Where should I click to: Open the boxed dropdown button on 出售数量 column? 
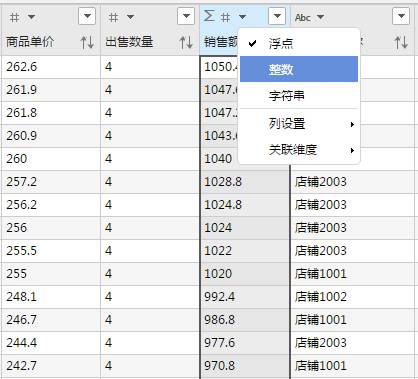(186, 16)
